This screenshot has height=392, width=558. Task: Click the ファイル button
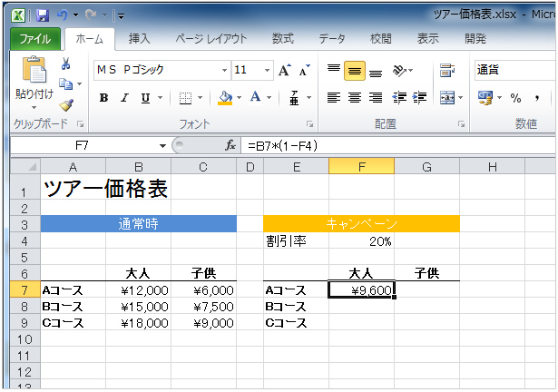click(x=35, y=39)
